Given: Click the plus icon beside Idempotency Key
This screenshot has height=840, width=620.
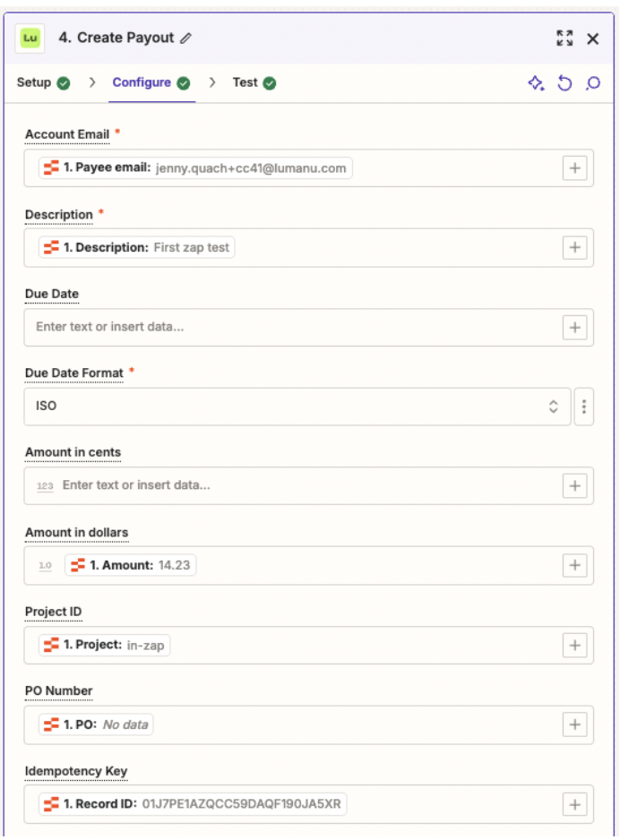Looking at the screenshot, I should point(574,804).
